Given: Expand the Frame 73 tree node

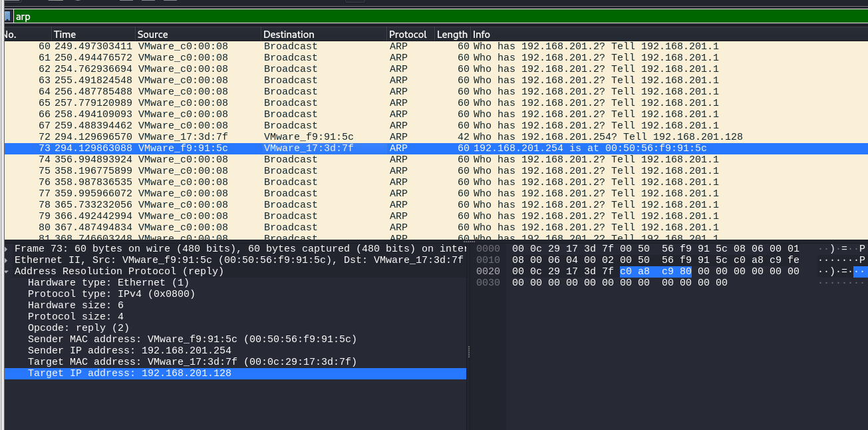Looking at the screenshot, I should [x=7, y=249].
